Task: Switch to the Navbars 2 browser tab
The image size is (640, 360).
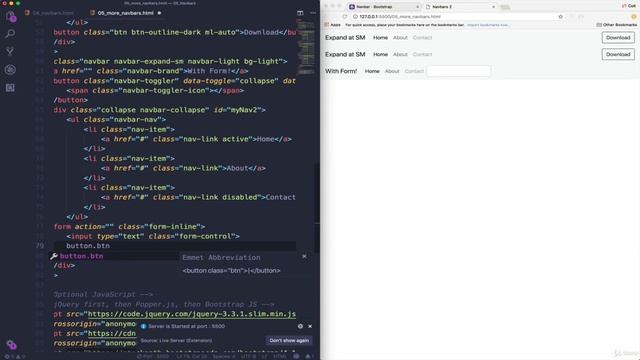Action: pos(459,7)
